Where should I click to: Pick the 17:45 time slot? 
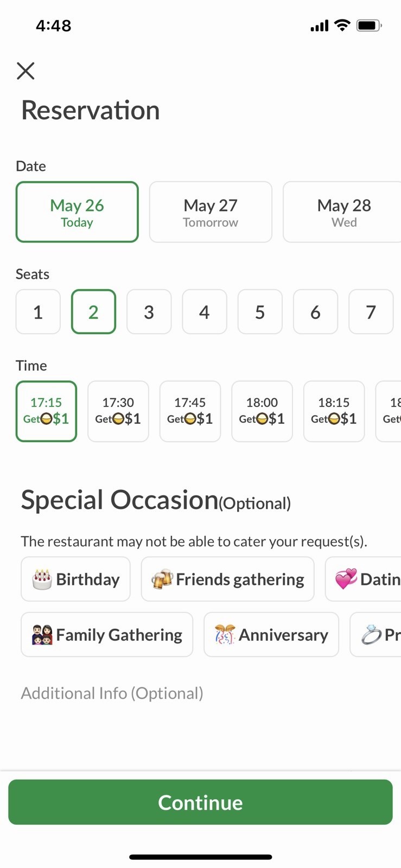[x=190, y=411]
